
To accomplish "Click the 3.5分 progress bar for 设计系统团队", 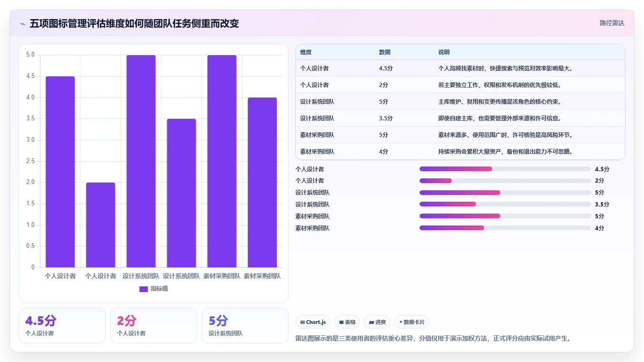I will [505, 205].
